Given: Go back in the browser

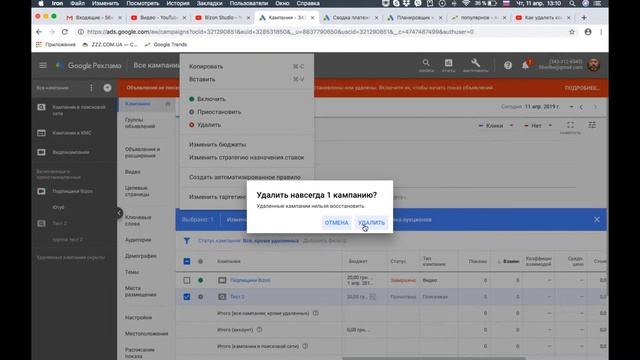Looking at the screenshot, I should pyautogui.click(x=39, y=32).
